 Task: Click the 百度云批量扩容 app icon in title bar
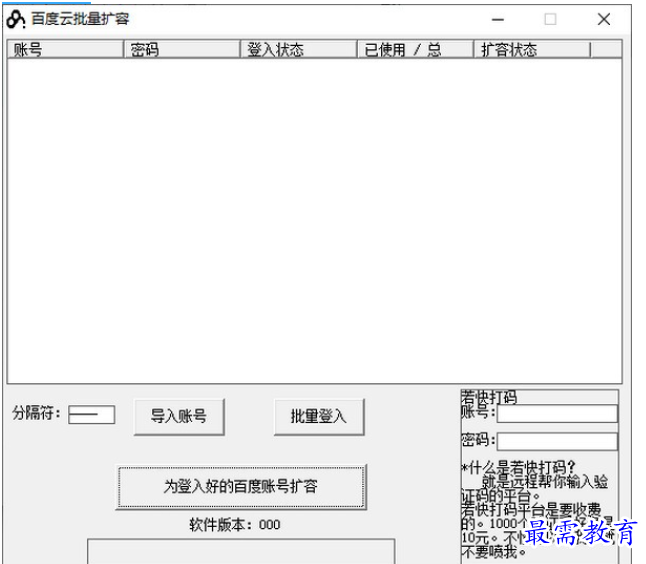[16, 19]
